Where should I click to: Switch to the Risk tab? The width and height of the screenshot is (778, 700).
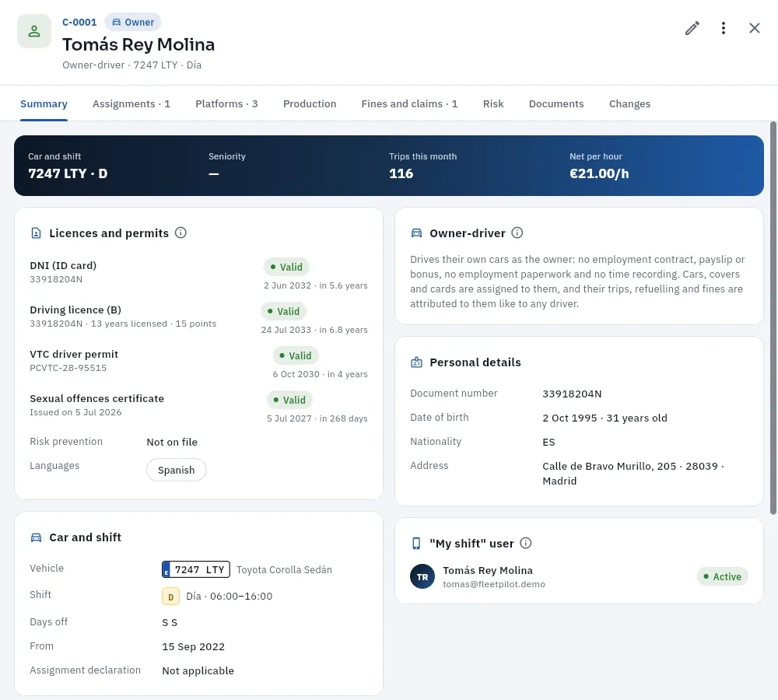point(493,103)
